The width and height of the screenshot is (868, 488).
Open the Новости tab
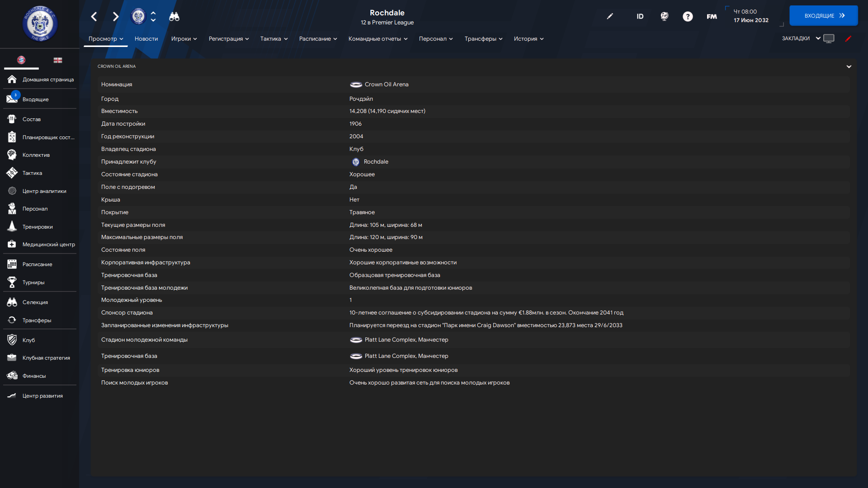pyautogui.click(x=146, y=39)
